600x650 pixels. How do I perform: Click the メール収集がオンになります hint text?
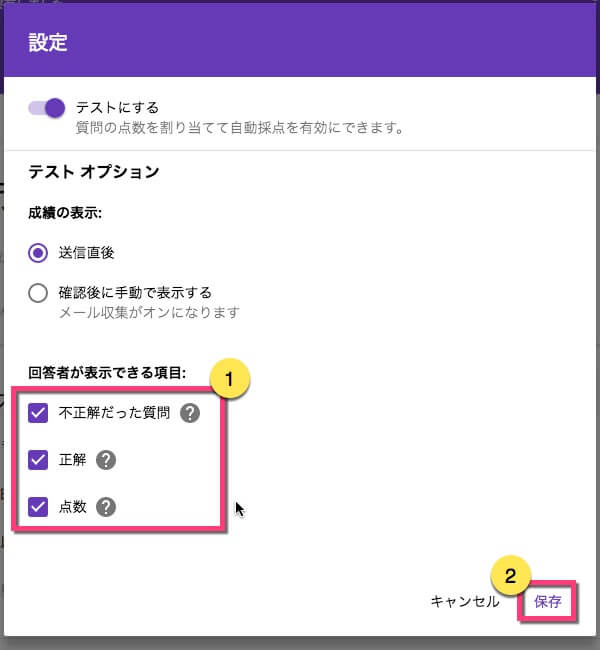[x=149, y=312]
